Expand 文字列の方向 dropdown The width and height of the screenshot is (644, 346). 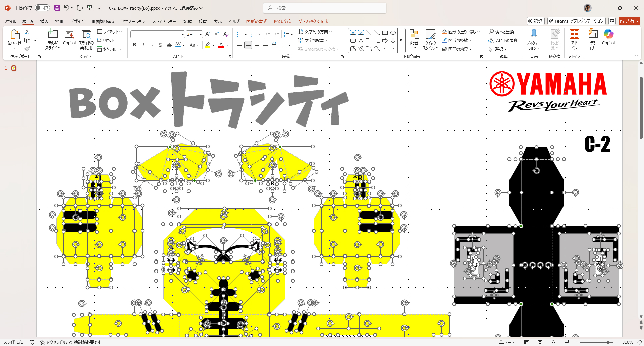[x=315, y=32]
